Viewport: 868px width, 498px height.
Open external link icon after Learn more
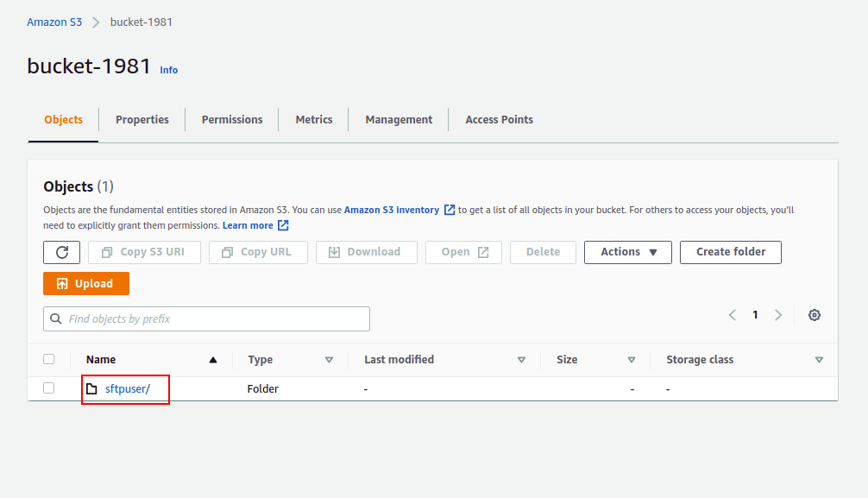click(283, 225)
